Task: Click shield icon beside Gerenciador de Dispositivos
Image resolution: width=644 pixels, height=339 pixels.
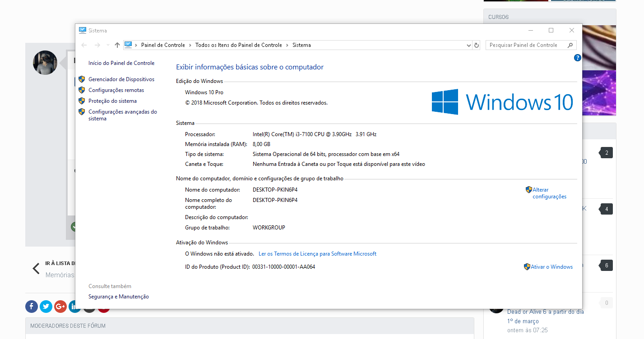Action: click(82, 79)
